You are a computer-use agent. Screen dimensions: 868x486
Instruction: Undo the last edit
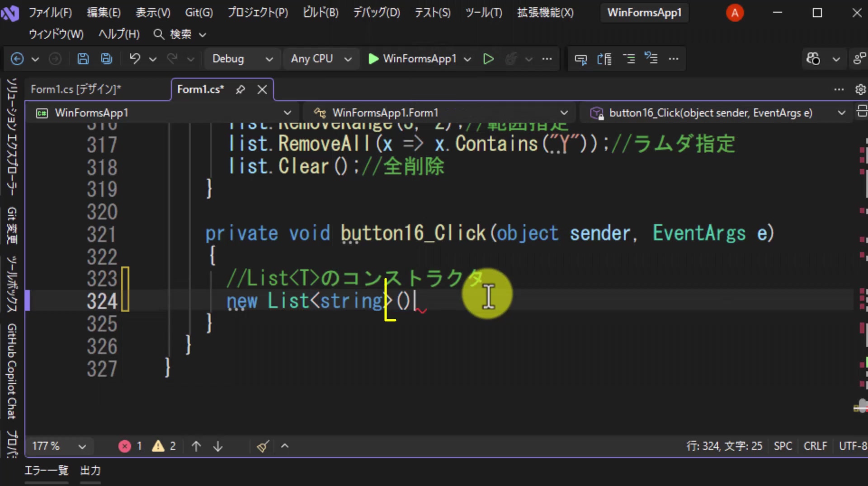[135, 59]
